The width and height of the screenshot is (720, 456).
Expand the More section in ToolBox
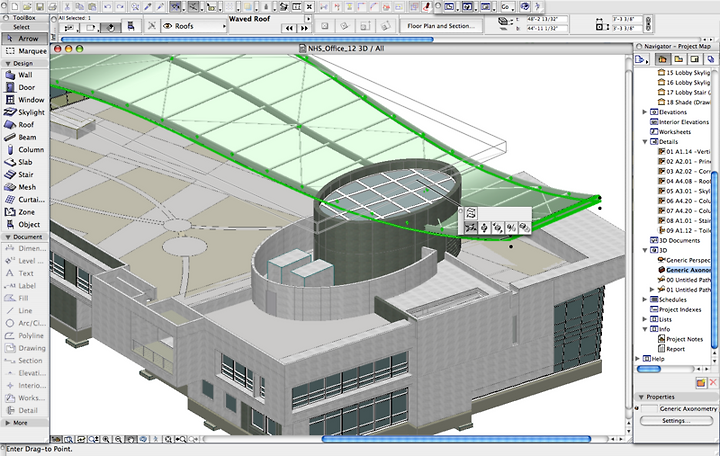[x=8, y=423]
